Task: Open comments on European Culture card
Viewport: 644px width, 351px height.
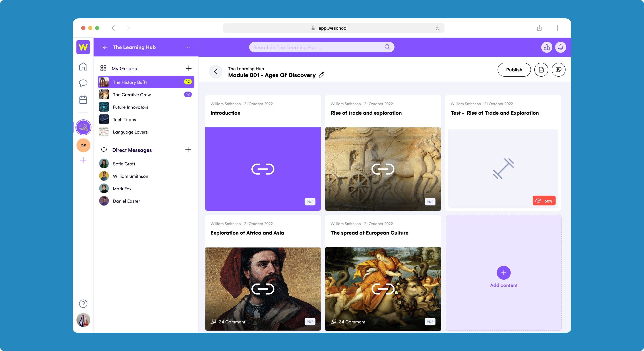Action: (349, 322)
